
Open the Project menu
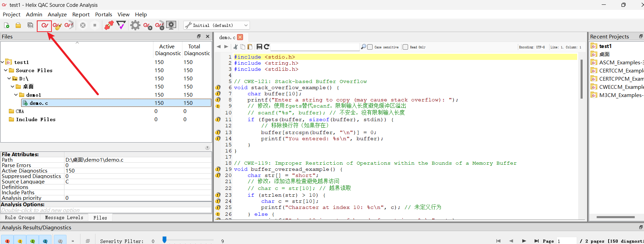(x=12, y=14)
